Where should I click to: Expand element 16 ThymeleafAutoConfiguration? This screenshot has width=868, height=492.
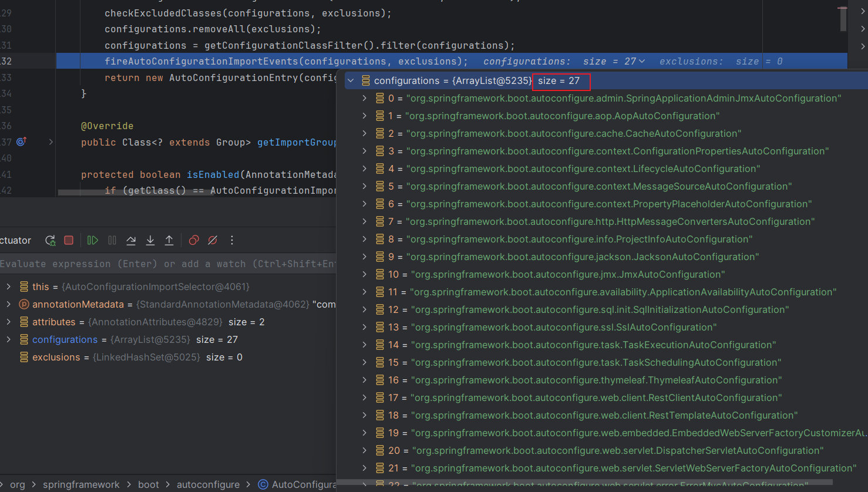[x=365, y=380]
